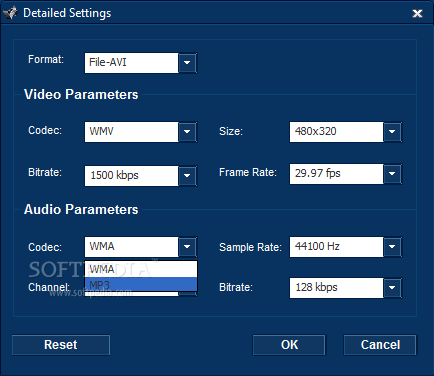Click the app logo icon in title bar
The width and height of the screenshot is (434, 376).
click(x=10, y=13)
